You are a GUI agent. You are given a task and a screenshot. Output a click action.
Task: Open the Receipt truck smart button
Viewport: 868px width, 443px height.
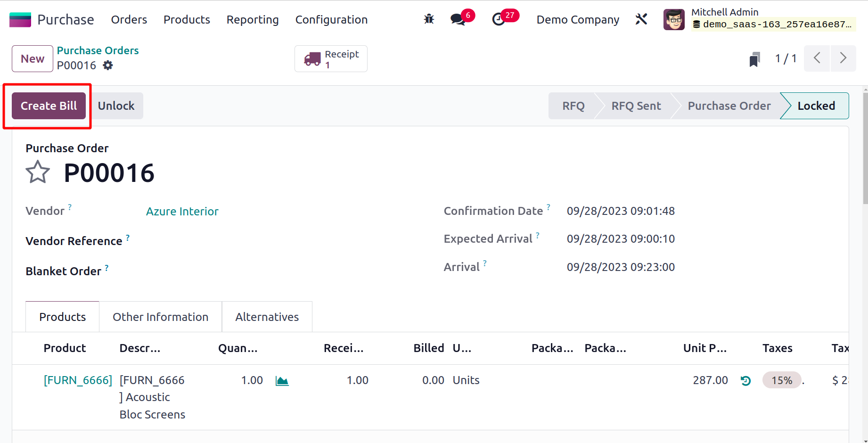coord(331,59)
